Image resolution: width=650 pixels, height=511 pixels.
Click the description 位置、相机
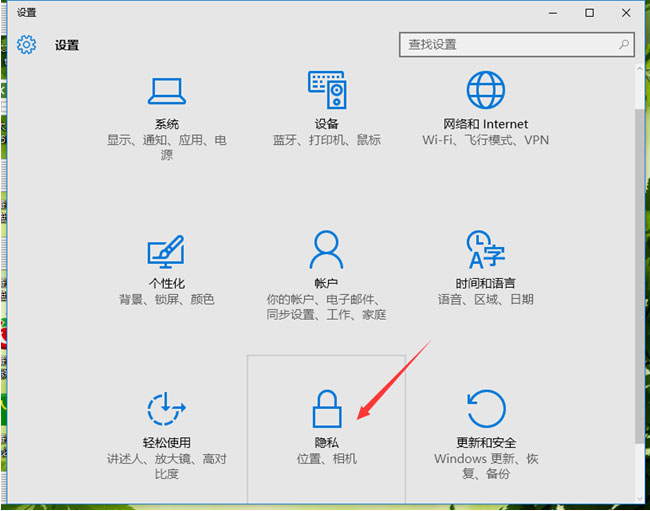pos(327,459)
